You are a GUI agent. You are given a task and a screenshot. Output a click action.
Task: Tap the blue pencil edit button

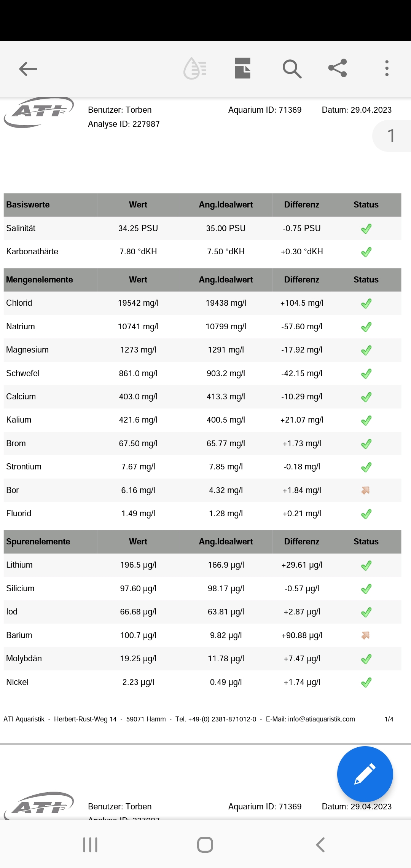[x=365, y=774]
